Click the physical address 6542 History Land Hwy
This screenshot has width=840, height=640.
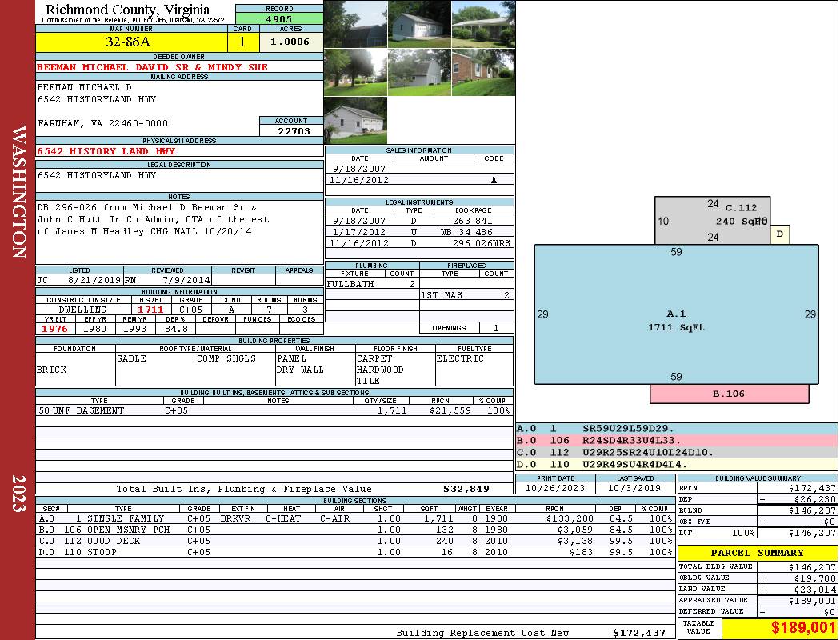106,151
